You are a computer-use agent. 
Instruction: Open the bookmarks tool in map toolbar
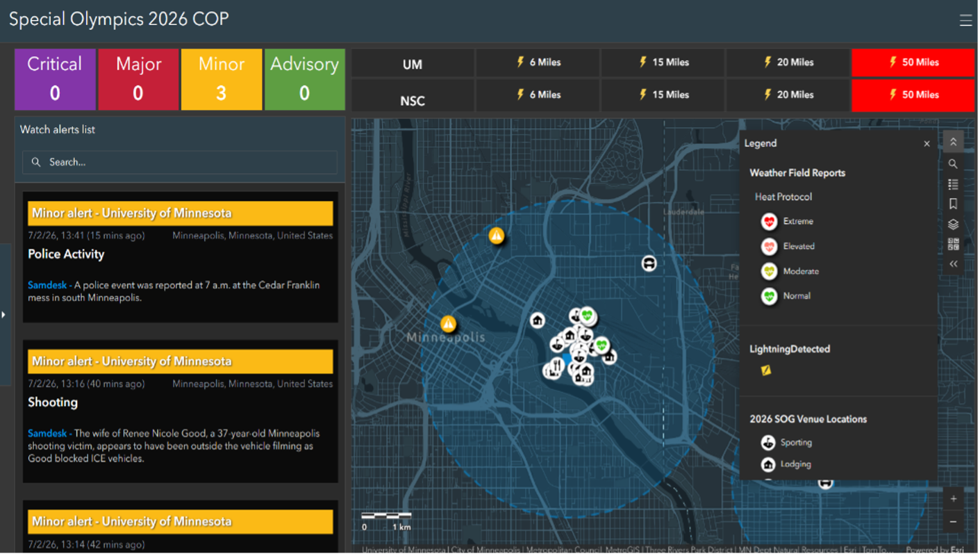[953, 204]
